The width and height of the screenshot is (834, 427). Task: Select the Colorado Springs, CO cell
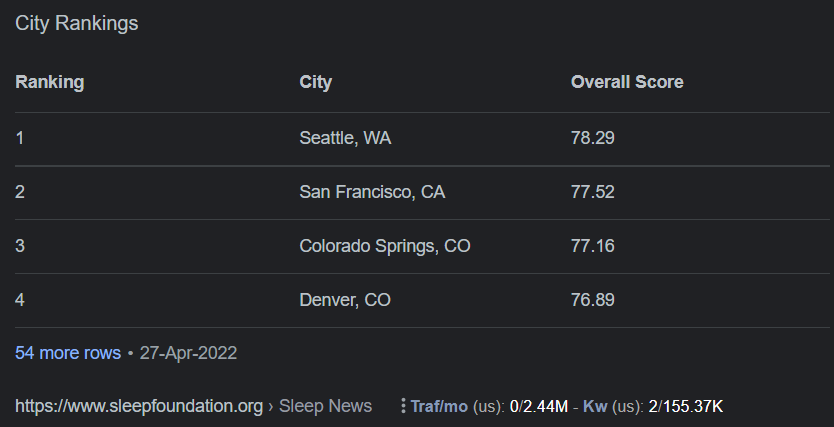point(385,246)
